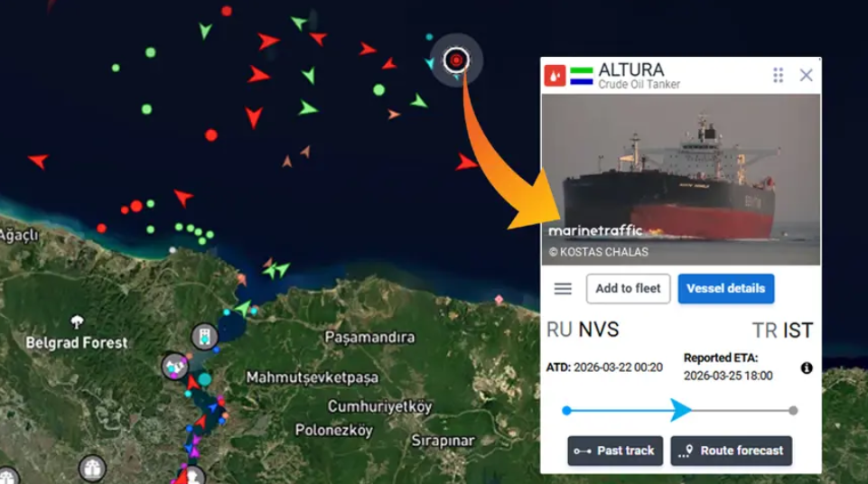This screenshot has width=868, height=484.
Task: Click the Belgrad Forest park icon
Action: click(77, 321)
